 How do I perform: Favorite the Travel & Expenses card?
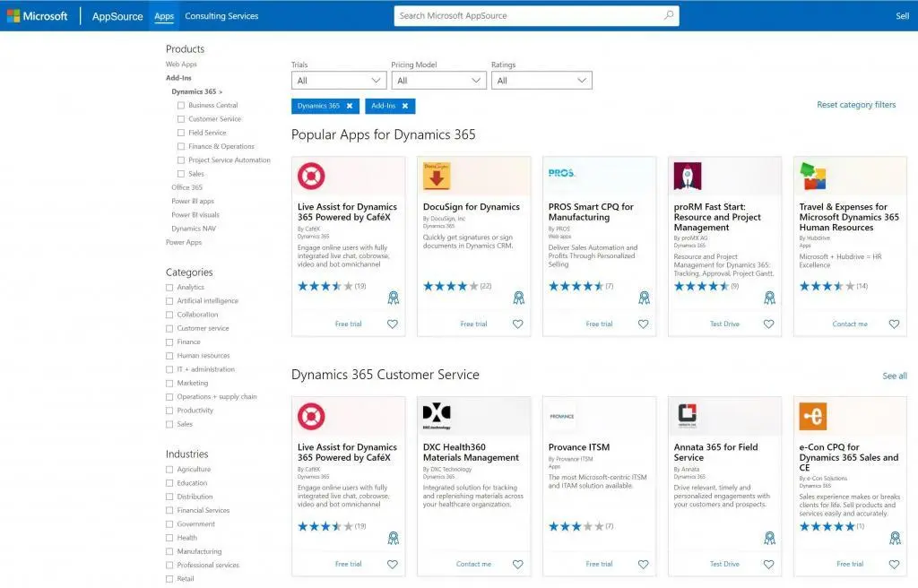click(894, 324)
